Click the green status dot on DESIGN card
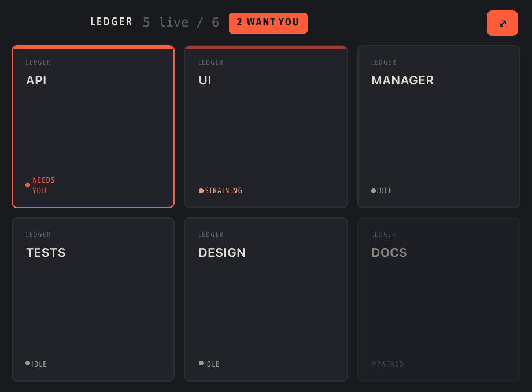Viewport: 532px width, 392px height. pos(201,363)
